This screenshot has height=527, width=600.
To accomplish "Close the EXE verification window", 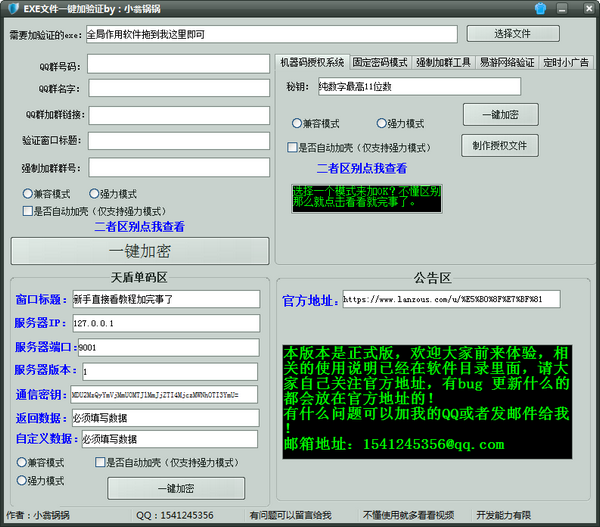I will pos(589,8).
